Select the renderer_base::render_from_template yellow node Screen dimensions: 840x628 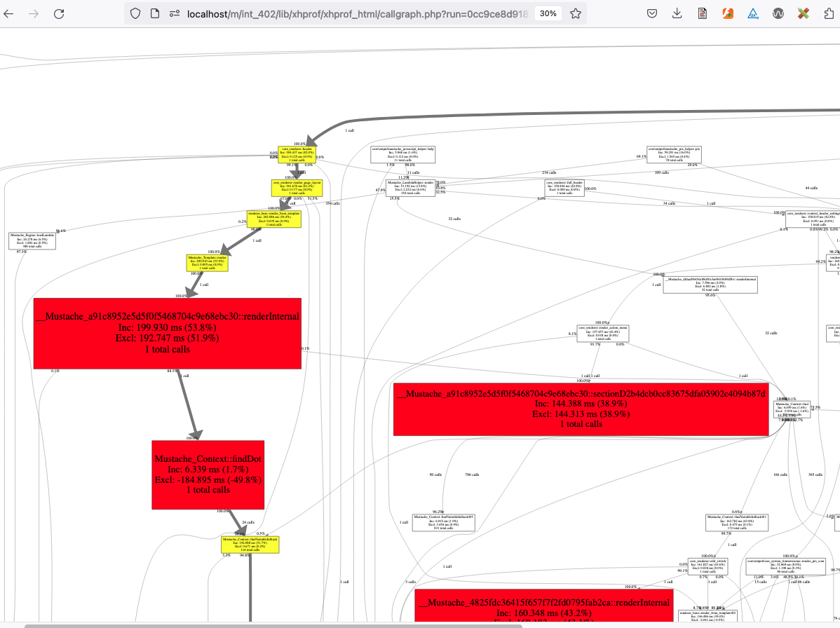[273, 219]
